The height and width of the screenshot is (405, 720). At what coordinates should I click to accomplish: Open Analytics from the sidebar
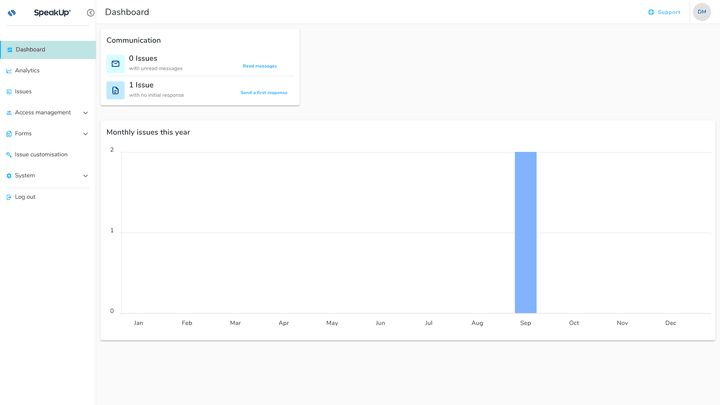(27, 71)
